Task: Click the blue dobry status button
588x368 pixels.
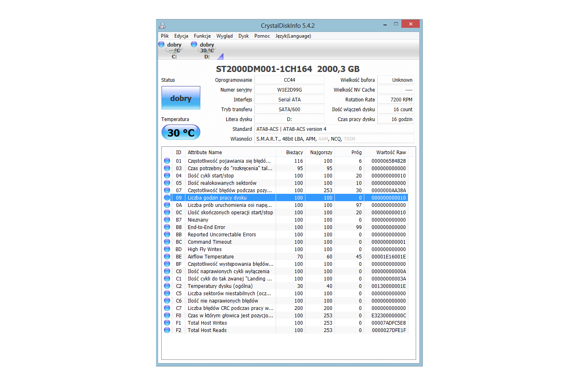Action: [x=180, y=98]
